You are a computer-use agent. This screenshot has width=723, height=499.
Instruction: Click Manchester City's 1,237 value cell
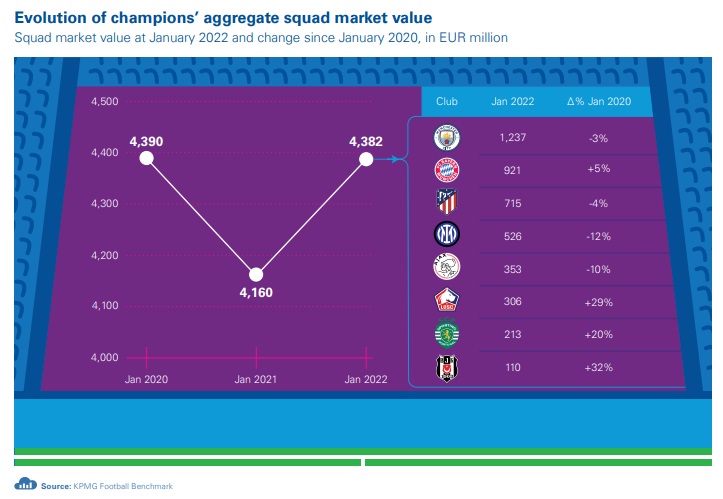512,137
